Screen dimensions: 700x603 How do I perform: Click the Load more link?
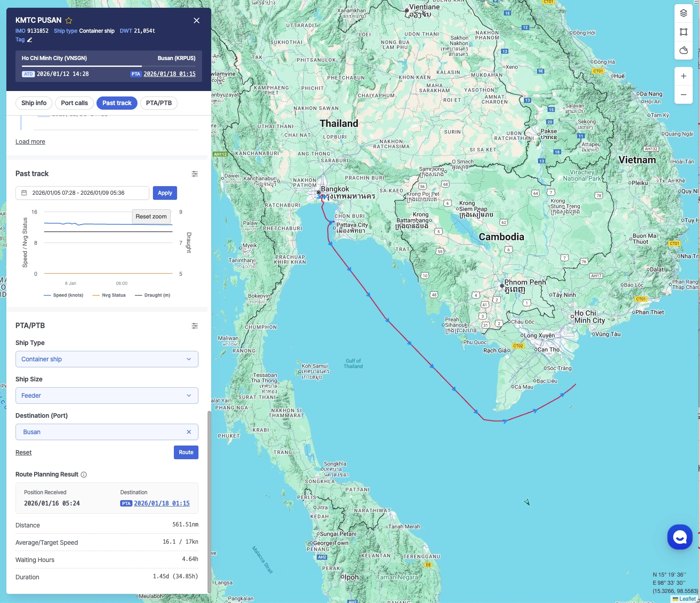(30, 142)
